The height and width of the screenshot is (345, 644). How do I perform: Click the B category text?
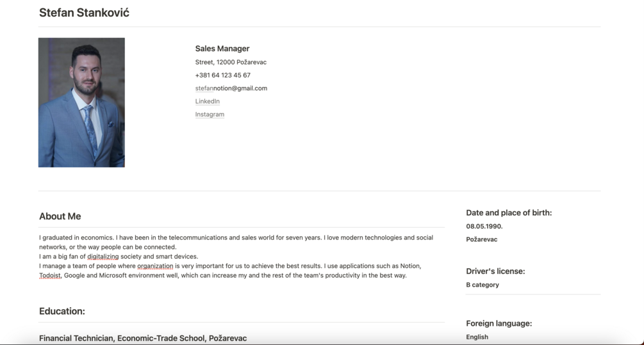(x=483, y=285)
